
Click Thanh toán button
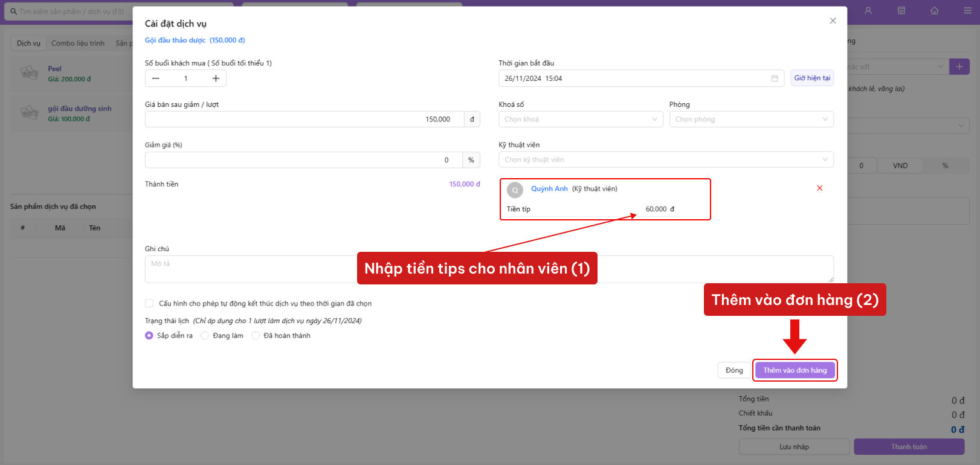point(909,447)
